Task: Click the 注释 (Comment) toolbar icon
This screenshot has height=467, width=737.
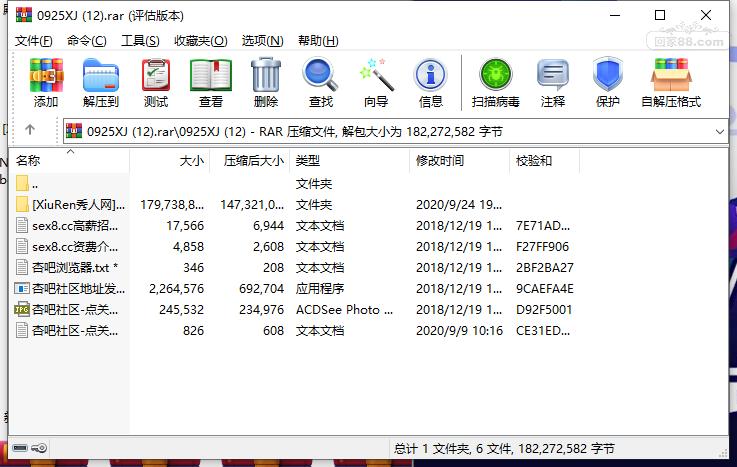Action: click(x=553, y=75)
